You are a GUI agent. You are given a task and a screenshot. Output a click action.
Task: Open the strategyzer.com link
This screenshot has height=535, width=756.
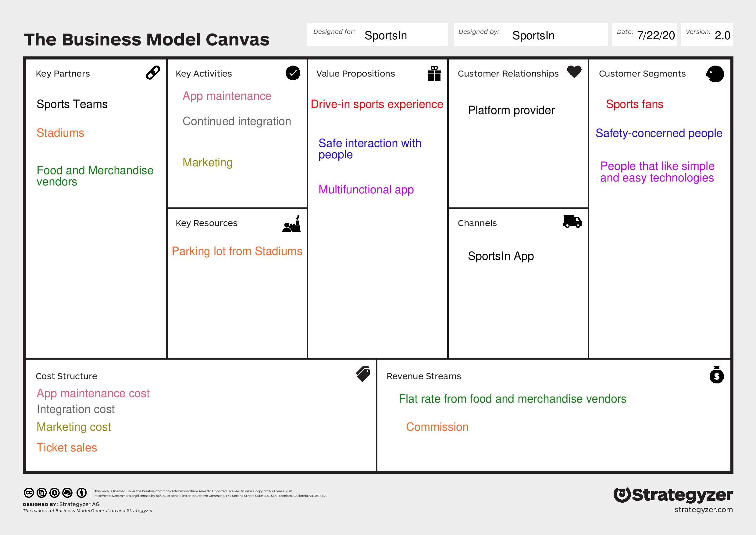coord(704,510)
